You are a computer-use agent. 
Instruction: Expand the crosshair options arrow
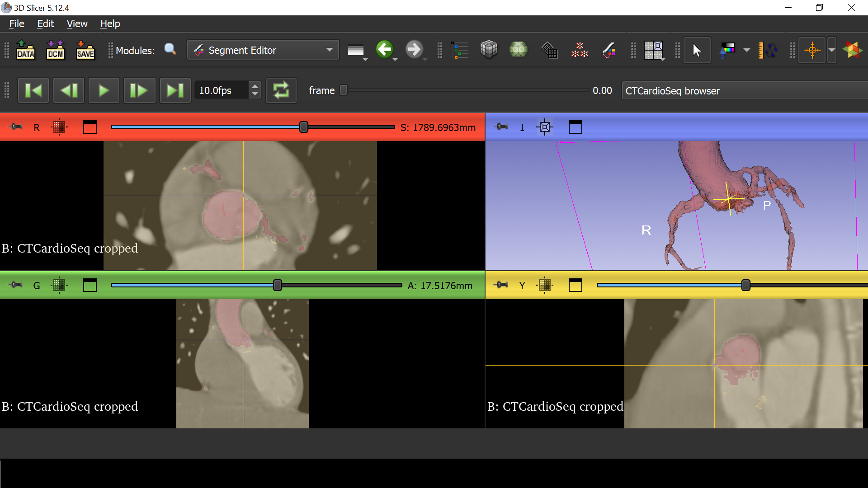pyautogui.click(x=832, y=50)
